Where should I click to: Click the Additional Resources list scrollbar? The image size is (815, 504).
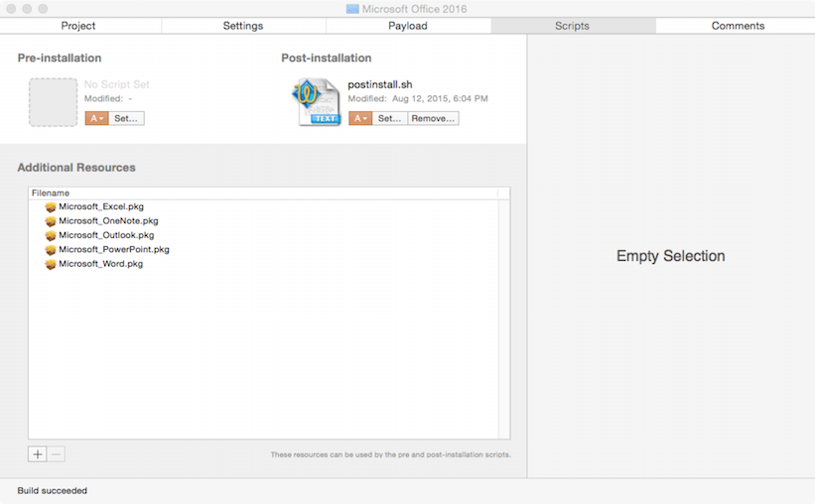[x=503, y=319]
